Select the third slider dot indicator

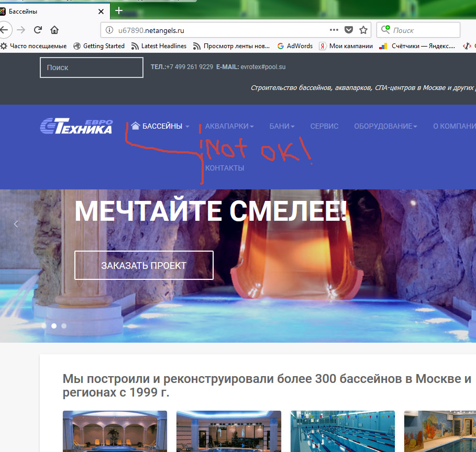[x=64, y=325]
